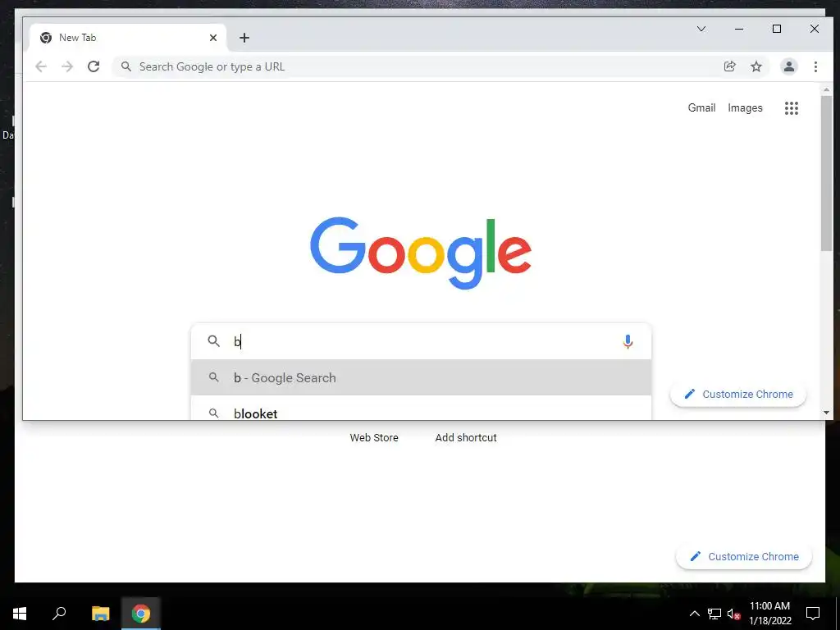Screen dimensions: 840x630
Task: Click the scrollbar down arrow
Action: coord(826,413)
